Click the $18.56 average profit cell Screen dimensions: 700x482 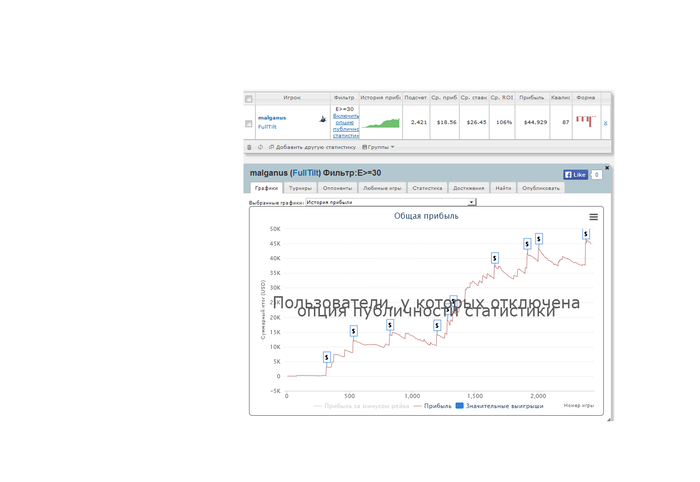(x=446, y=122)
